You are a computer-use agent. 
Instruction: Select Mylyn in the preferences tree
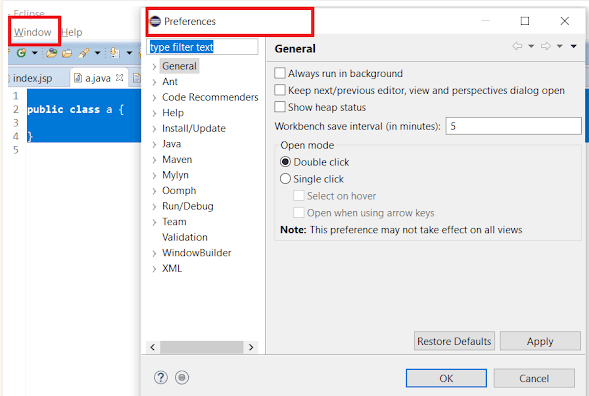point(175,175)
